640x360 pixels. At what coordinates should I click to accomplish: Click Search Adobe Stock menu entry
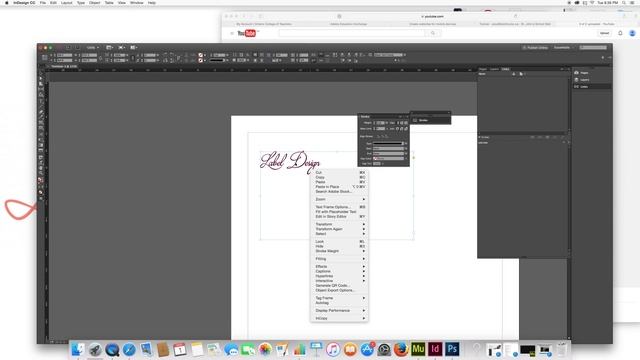340,191
